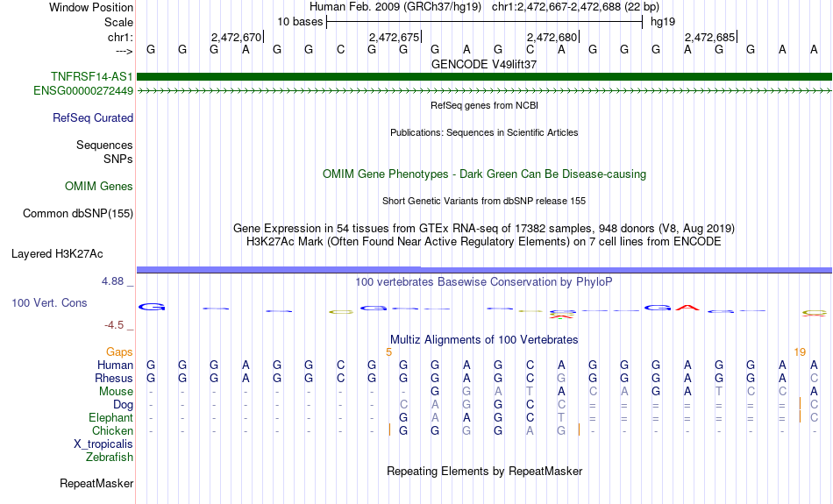Click the GENCODE V49lift37 track title
This screenshot has width=833, height=504.
tap(484, 64)
